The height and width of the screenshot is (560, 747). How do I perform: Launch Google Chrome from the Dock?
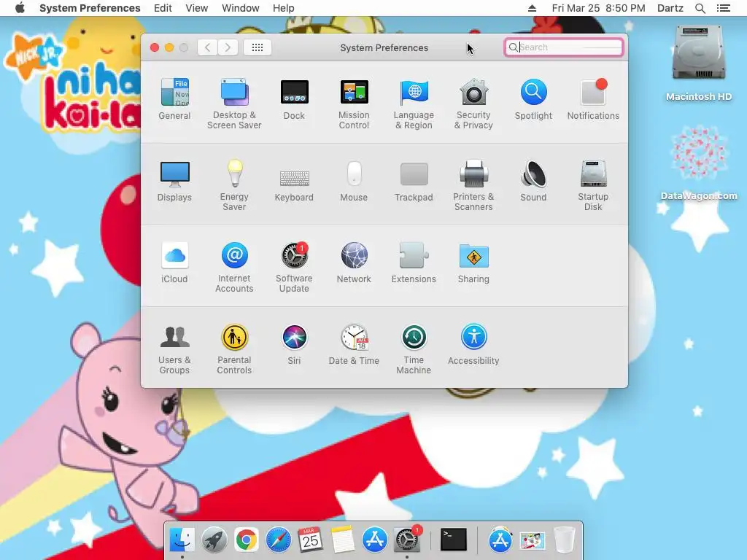pyautogui.click(x=246, y=540)
